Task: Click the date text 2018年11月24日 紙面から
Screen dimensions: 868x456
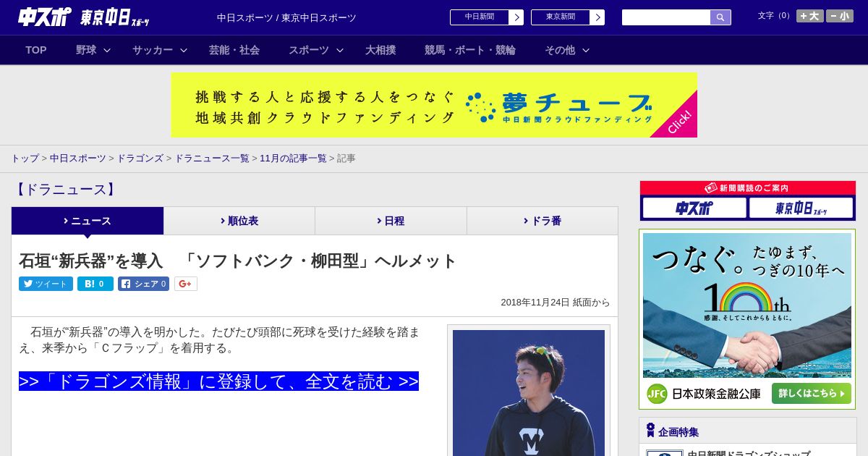Action: coord(556,303)
